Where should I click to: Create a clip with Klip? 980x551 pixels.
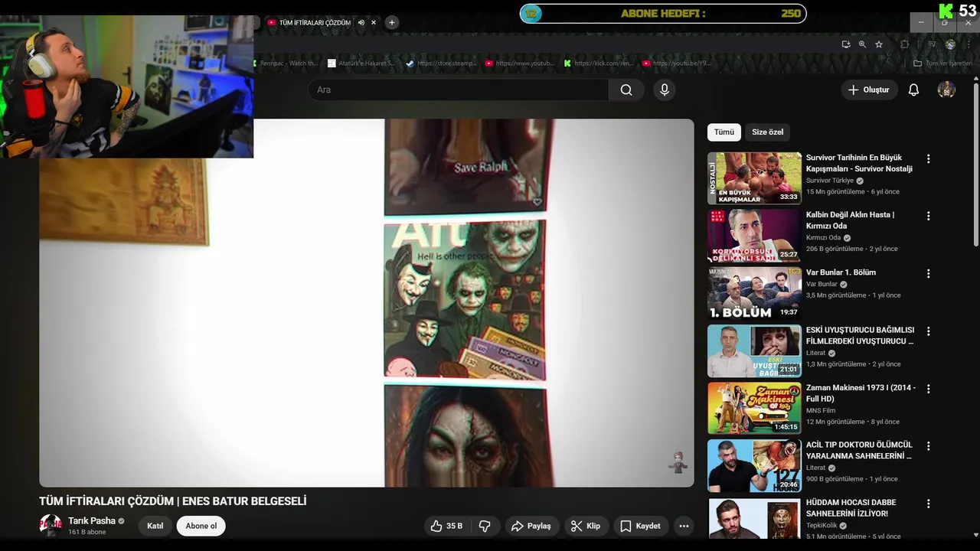click(x=586, y=526)
